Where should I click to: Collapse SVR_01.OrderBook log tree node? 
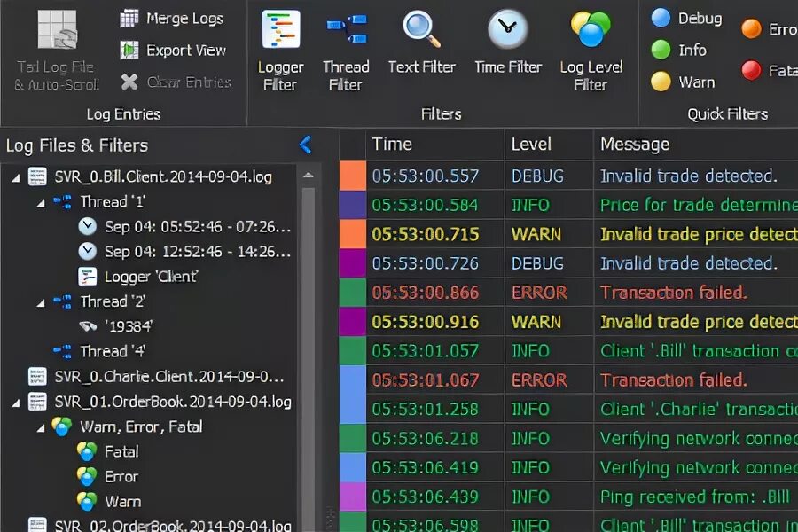(x=16, y=403)
